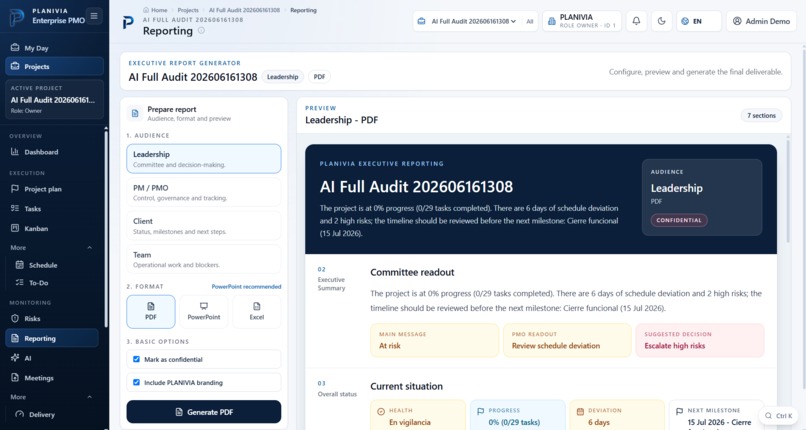Click the Kanban board icon
Image resolution: width=806 pixels, height=430 pixels.
pos(15,228)
